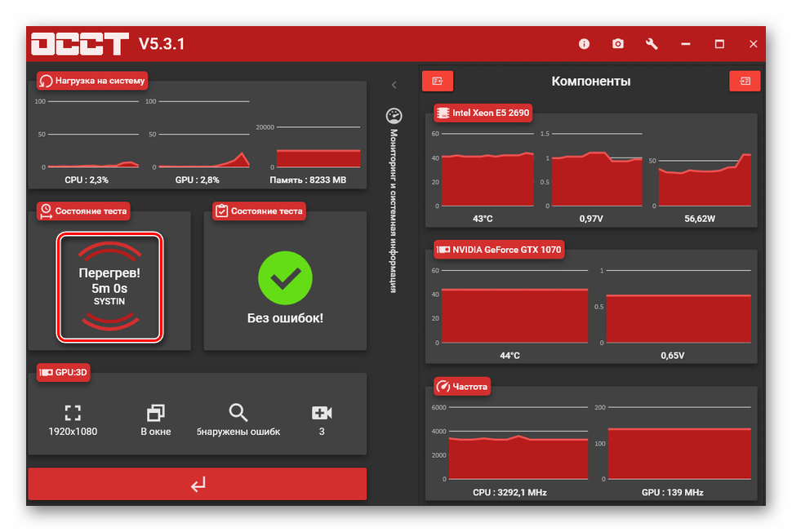Viewport: 792px width, 532px height.
Task: Click the error detection magnifier icon
Action: coord(238,412)
